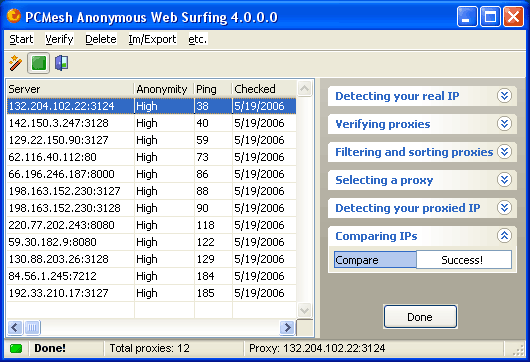Click the horizontal scrollbar right arrow

point(287,327)
